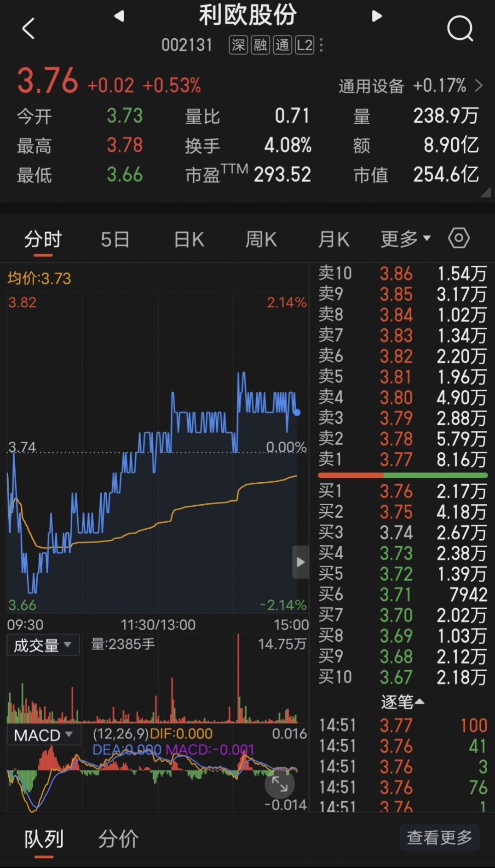Image resolution: width=495 pixels, height=868 pixels.
Task: Tap the 卖5 3.81 order row
Action: coord(403,377)
